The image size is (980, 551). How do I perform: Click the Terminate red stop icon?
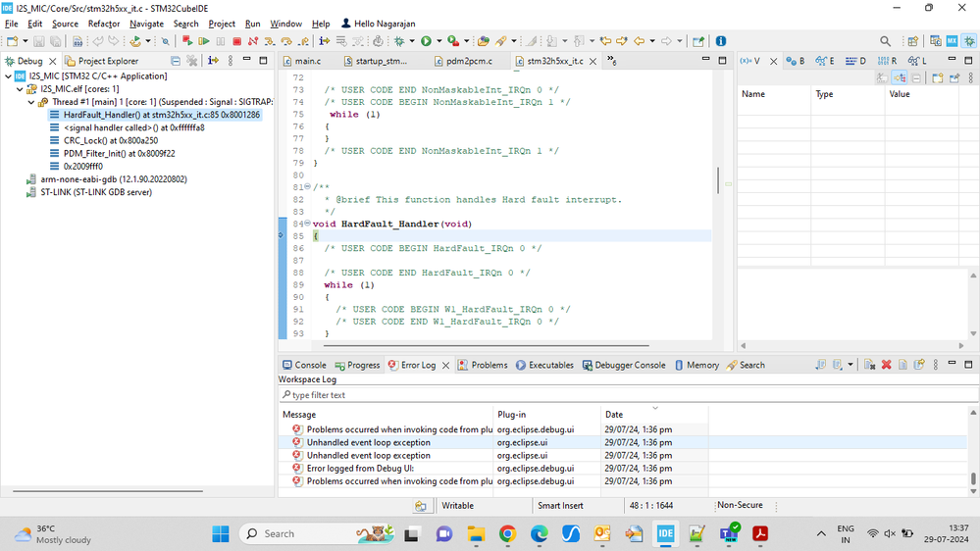[237, 41]
